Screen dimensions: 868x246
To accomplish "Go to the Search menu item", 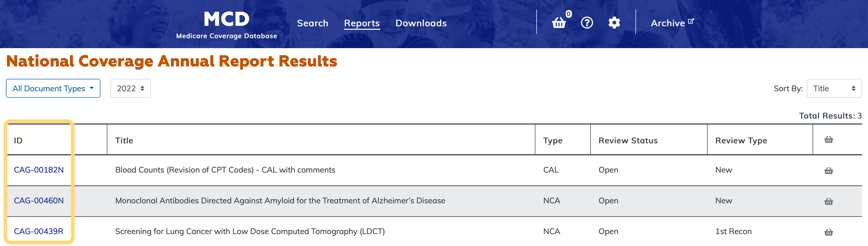I will click(312, 23).
